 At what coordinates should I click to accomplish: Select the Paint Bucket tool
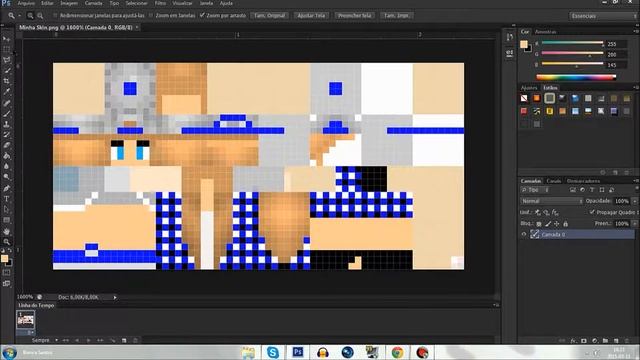pyautogui.click(x=7, y=156)
